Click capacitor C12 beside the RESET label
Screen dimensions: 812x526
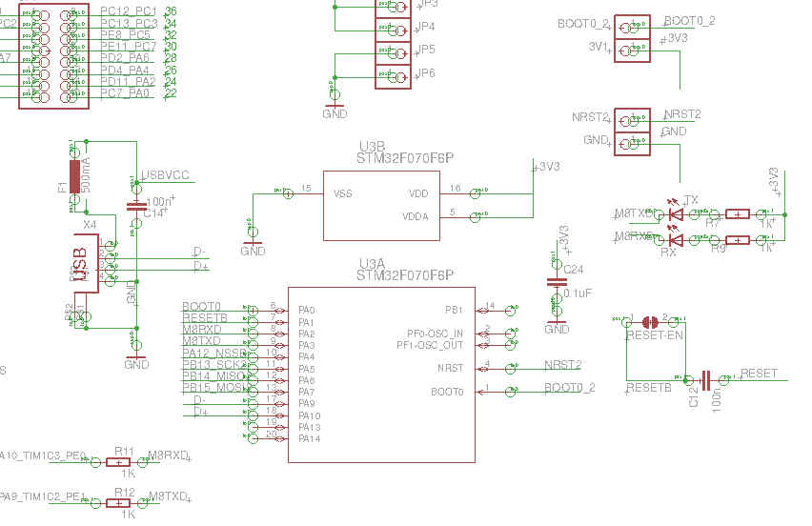(706, 381)
